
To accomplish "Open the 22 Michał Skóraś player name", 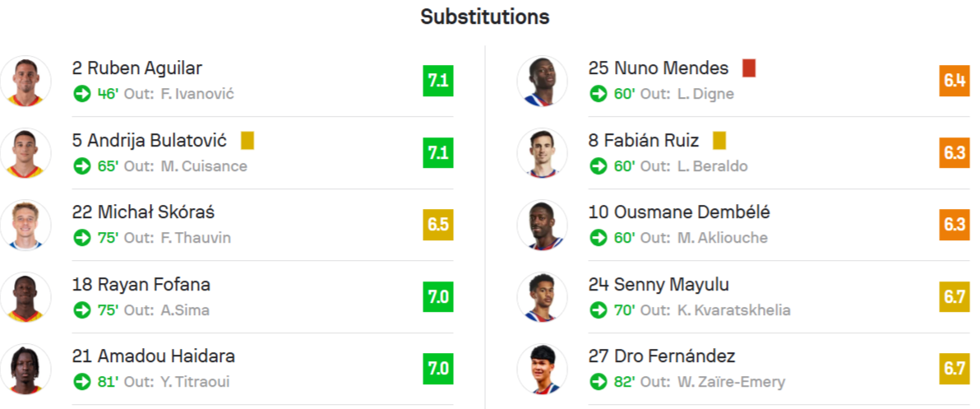I will click(144, 212).
